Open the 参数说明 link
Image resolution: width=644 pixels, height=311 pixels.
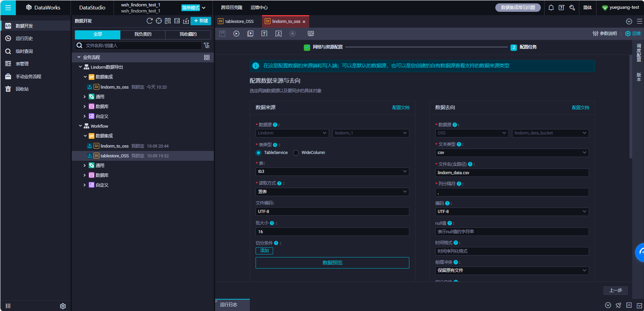(x=605, y=33)
